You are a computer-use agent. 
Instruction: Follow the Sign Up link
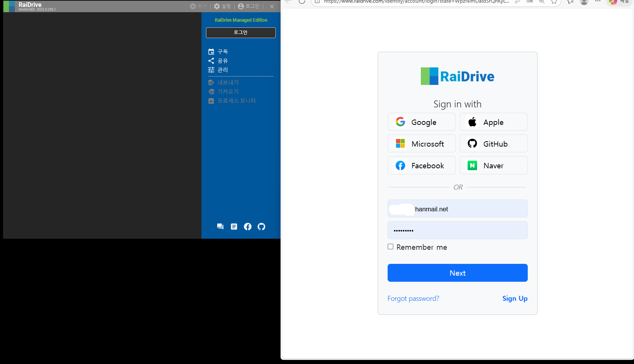pyautogui.click(x=514, y=299)
